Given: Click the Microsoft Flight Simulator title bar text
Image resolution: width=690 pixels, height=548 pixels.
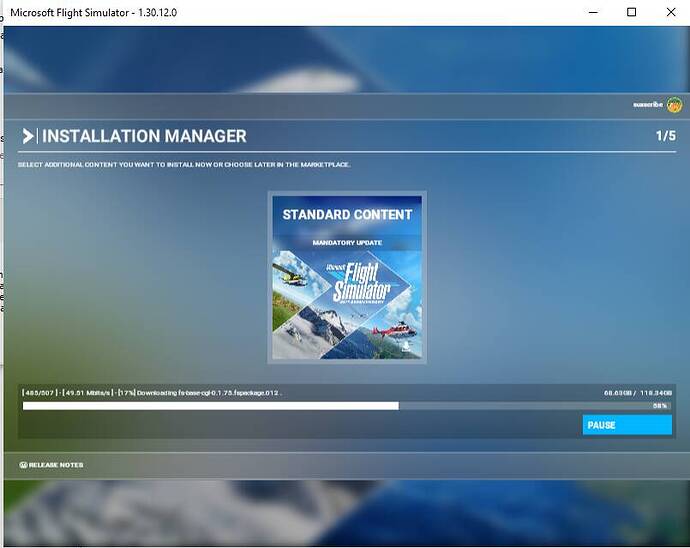Looking at the screenshot, I should click(x=93, y=12).
